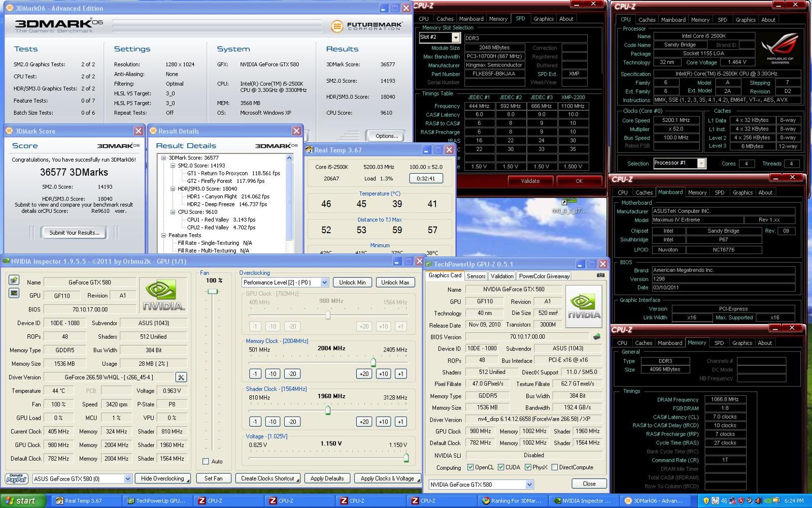812x508 pixels.
Task: Click the Options... button in 3DMark06
Action: click(387, 136)
